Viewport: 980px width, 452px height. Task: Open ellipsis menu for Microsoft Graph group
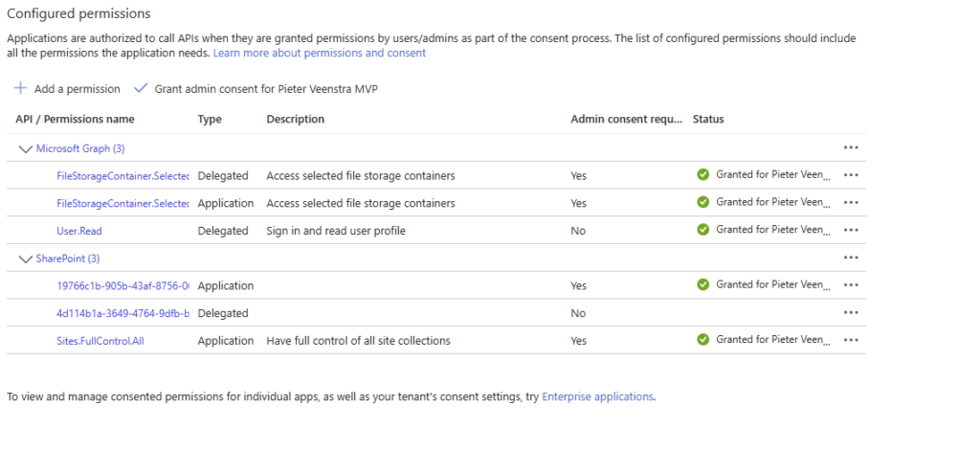coord(851,147)
